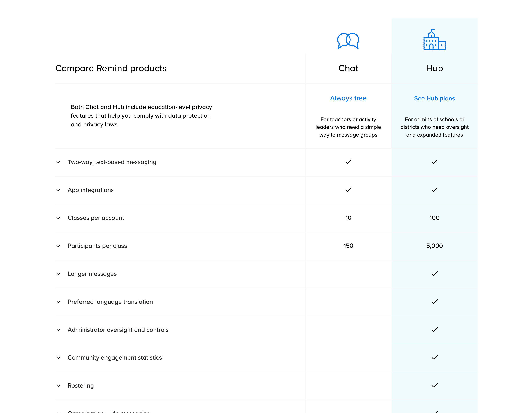Expand Administrator oversight and controls row

(58, 330)
